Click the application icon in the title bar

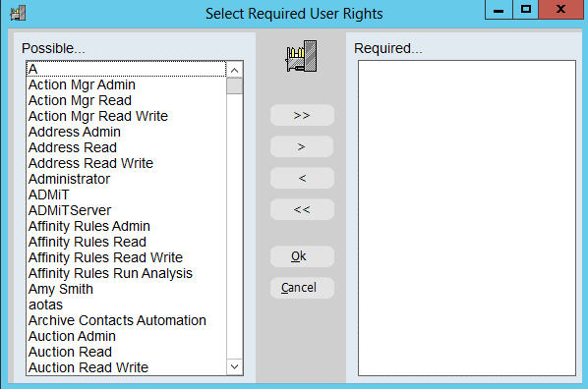pyautogui.click(x=18, y=14)
